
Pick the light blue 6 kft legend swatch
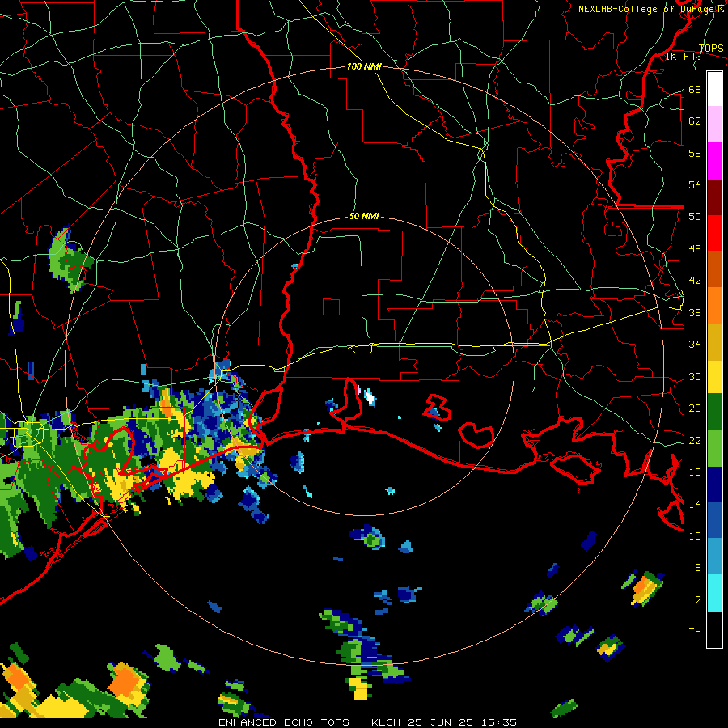click(714, 557)
